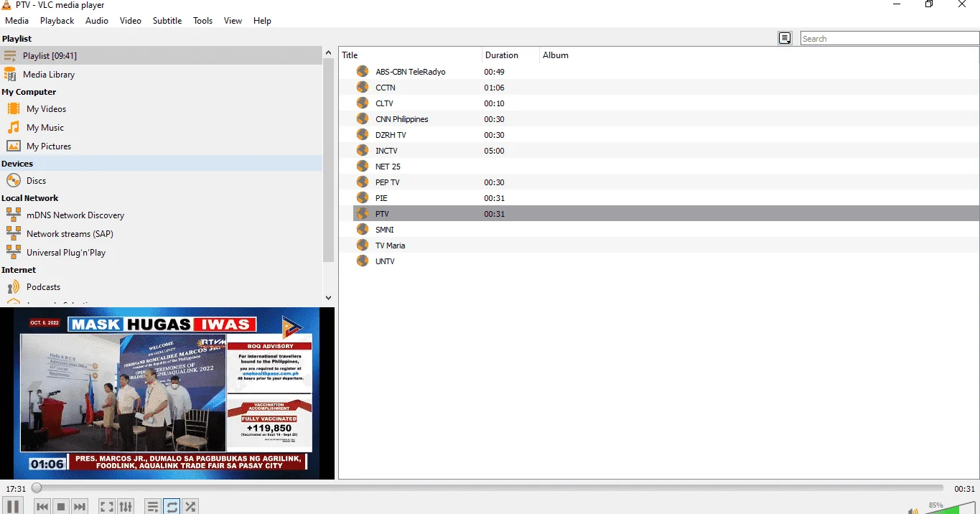Sort the playlist by the Title column

point(410,55)
